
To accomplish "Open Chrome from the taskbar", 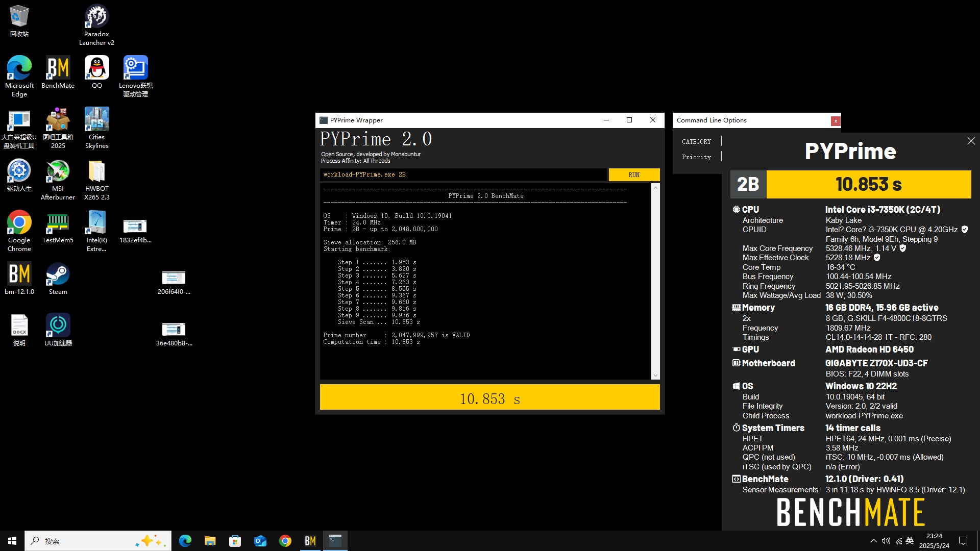I will pyautogui.click(x=285, y=541).
